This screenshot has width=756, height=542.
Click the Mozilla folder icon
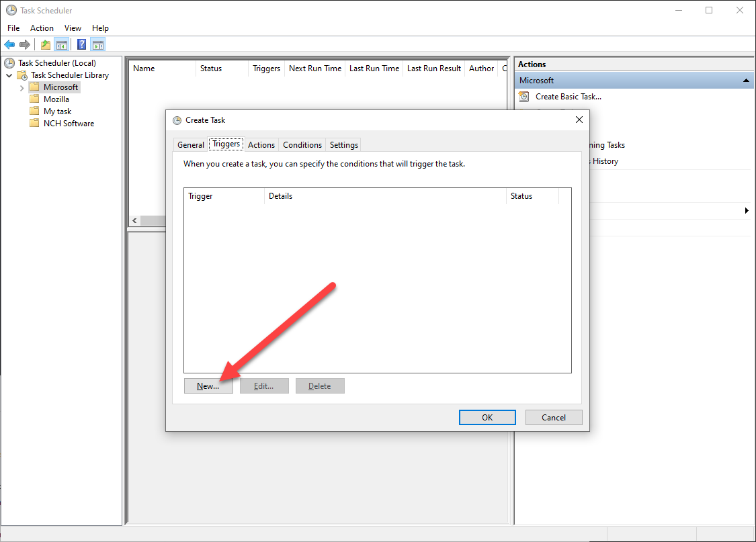[34, 99]
